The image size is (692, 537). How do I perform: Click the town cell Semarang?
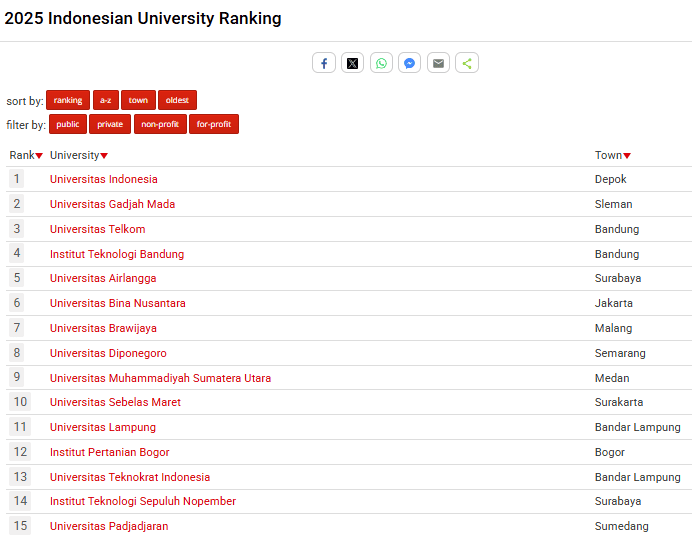(620, 353)
